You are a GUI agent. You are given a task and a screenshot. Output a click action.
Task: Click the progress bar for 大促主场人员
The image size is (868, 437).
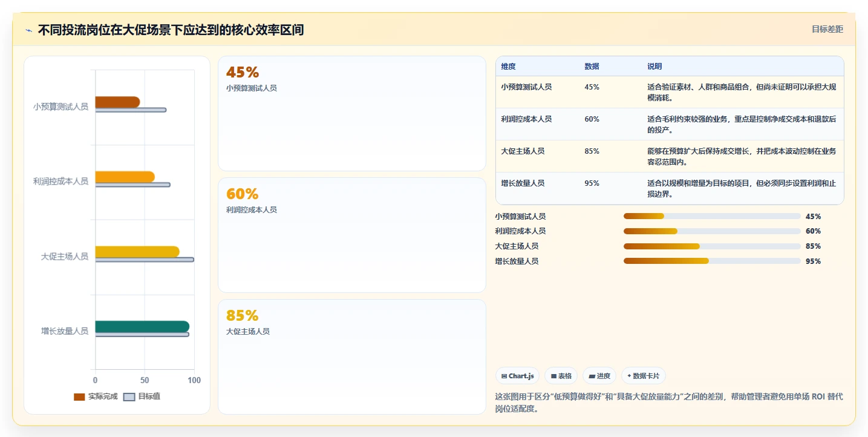[x=712, y=246]
